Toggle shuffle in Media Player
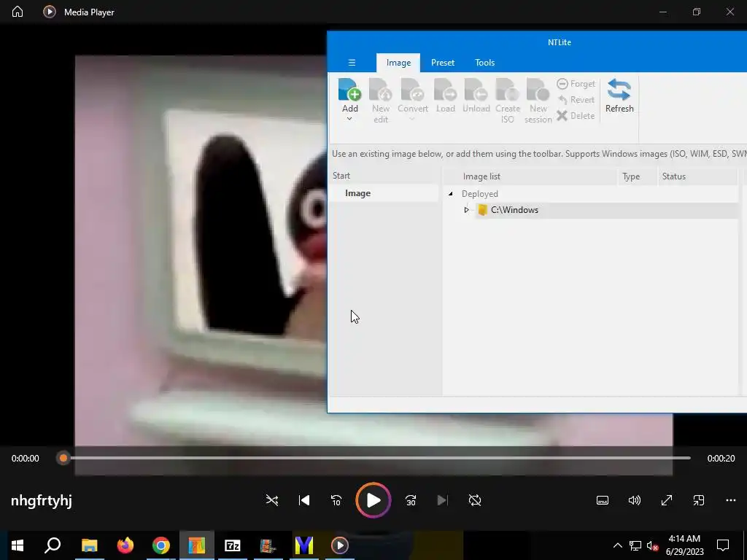 (272, 500)
